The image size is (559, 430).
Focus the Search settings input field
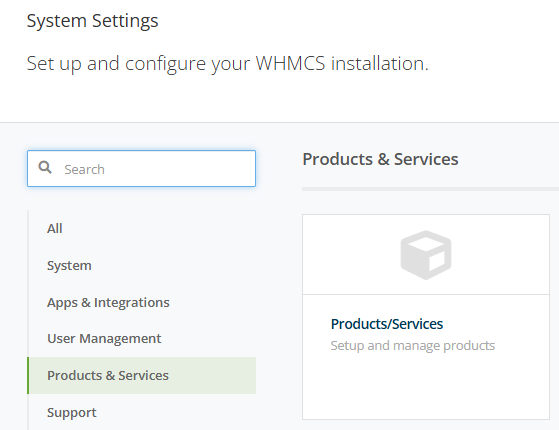(x=142, y=169)
